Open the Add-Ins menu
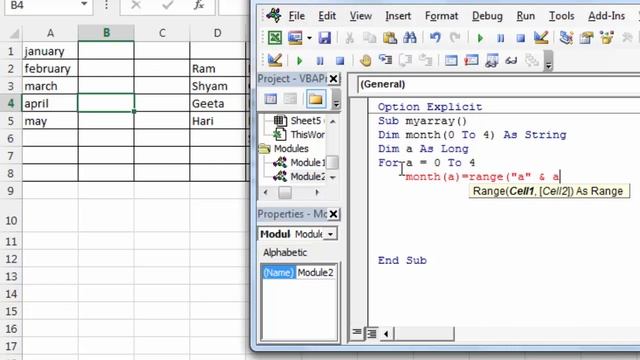This screenshot has width=640, height=360. tap(606, 16)
